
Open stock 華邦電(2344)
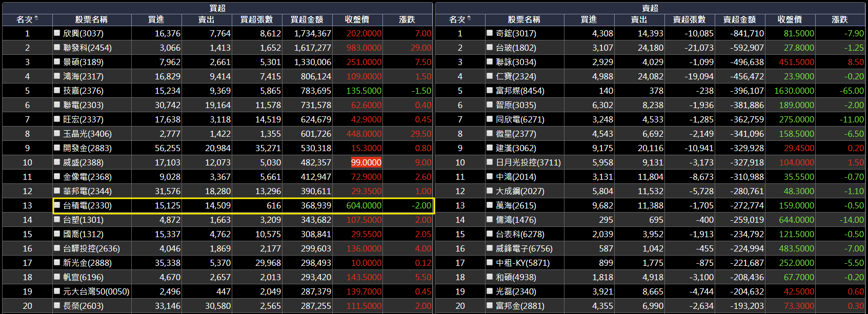pos(87,191)
